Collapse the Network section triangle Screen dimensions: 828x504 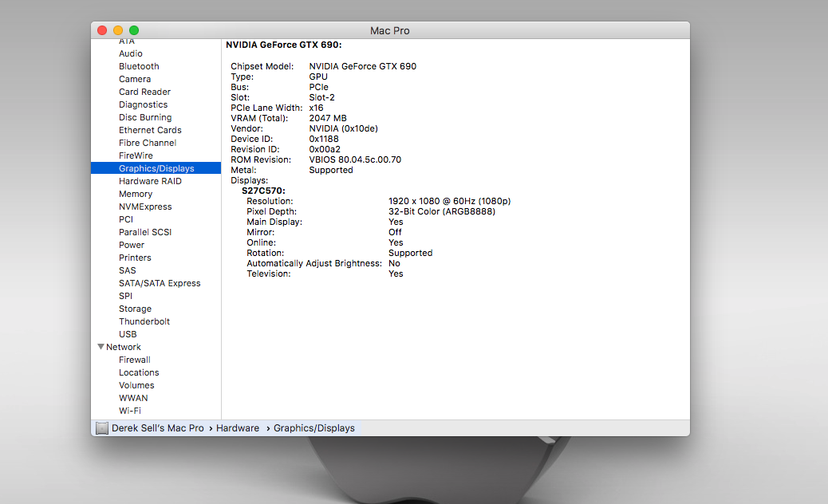click(x=101, y=347)
